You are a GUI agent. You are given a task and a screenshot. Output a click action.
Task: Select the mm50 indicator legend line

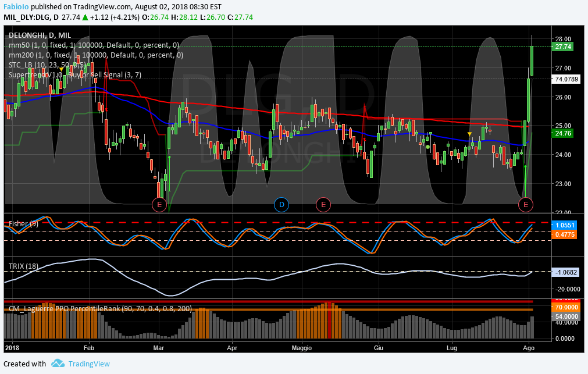point(94,45)
